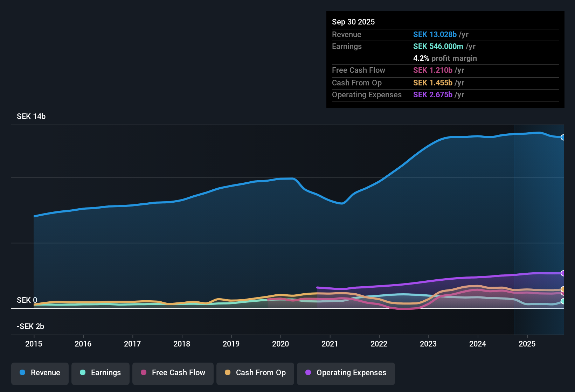
Task: Select the Earnings endpoint marker on chart
Action: (x=563, y=301)
